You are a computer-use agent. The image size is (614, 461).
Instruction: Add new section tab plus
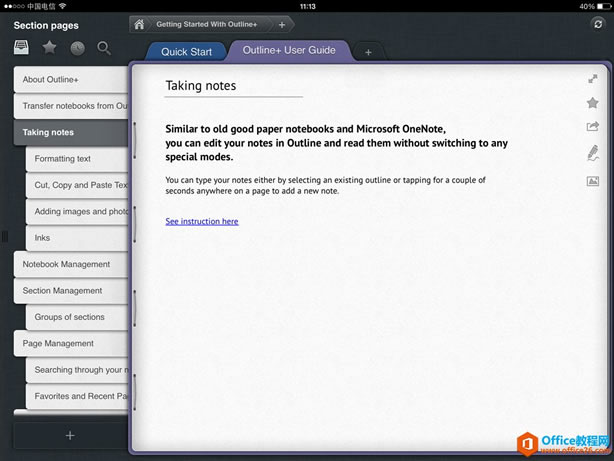pos(368,52)
